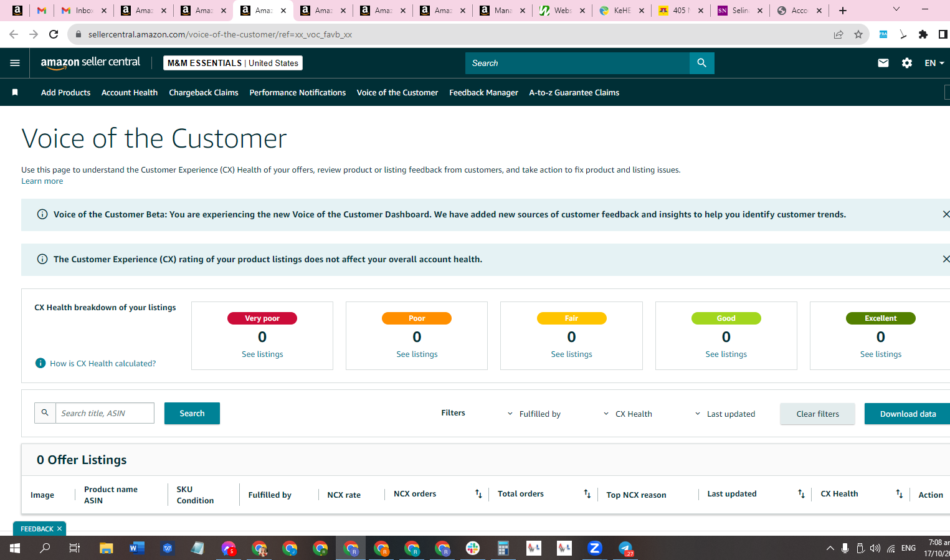This screenshot has width=950, height=560.
Task: Sort the table by the Last updated column
Action: coord(801,494)
